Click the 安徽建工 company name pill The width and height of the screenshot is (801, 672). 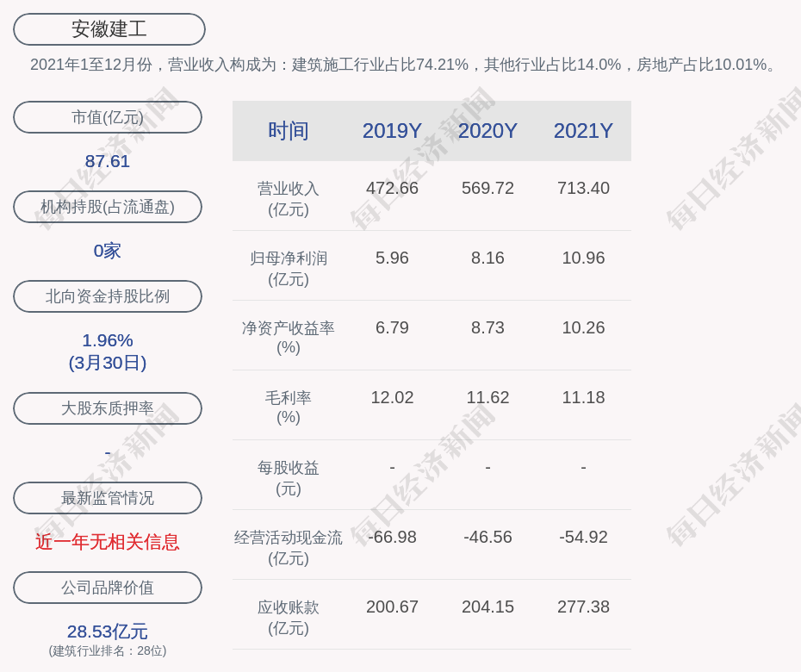[x=109, y=29]
